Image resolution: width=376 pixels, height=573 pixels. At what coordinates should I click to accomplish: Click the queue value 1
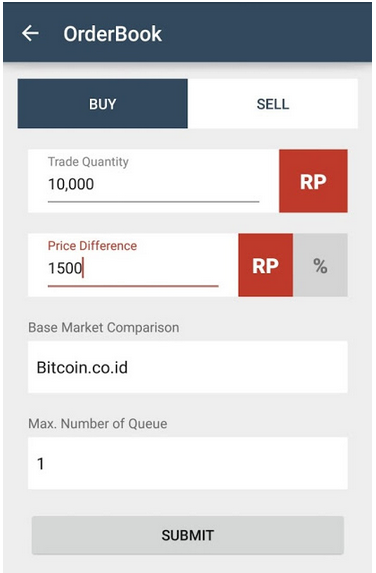pyautogui.click(x=40, y=463)
